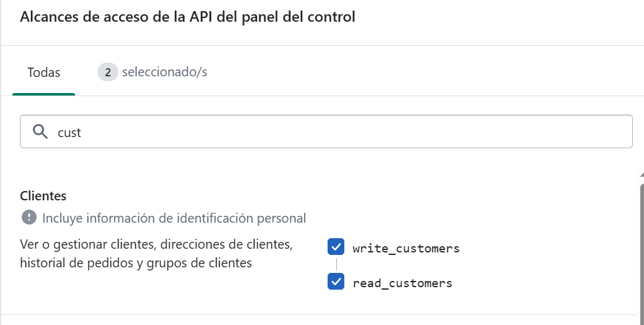
Task: Focus the search field containing cust
Action: click(x=326, y=131)
